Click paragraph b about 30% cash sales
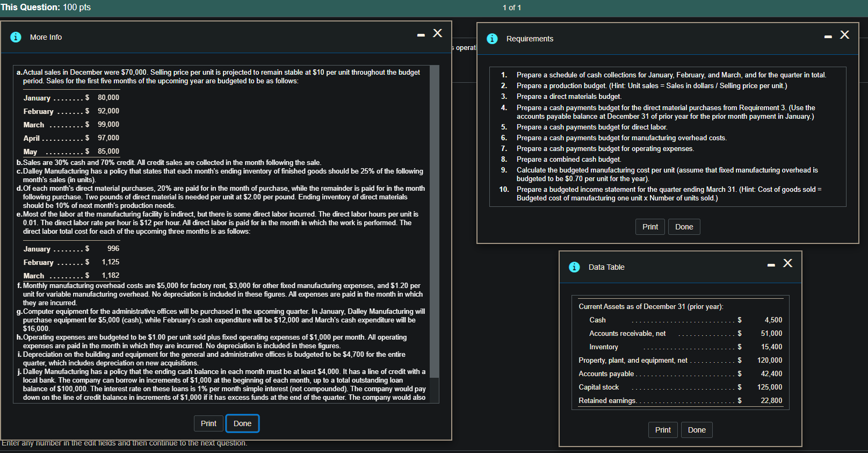 (x=169, y=162)
